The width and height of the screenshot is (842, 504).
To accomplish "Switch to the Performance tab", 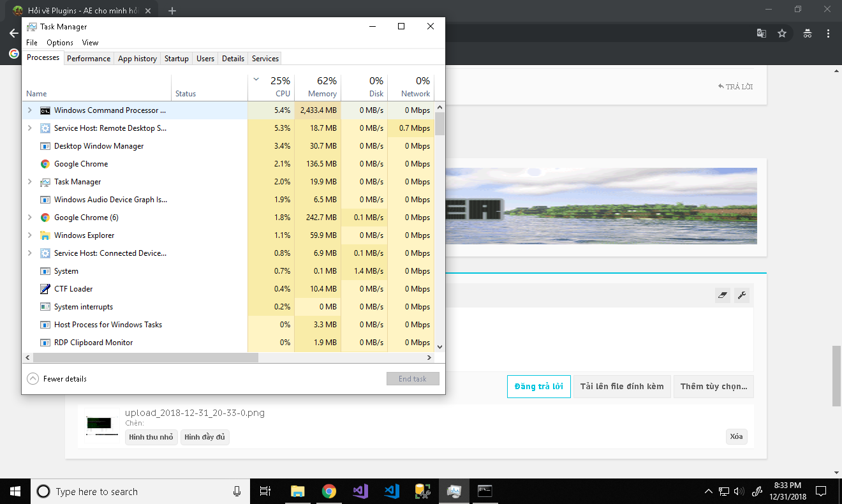I will click(89, 59).
